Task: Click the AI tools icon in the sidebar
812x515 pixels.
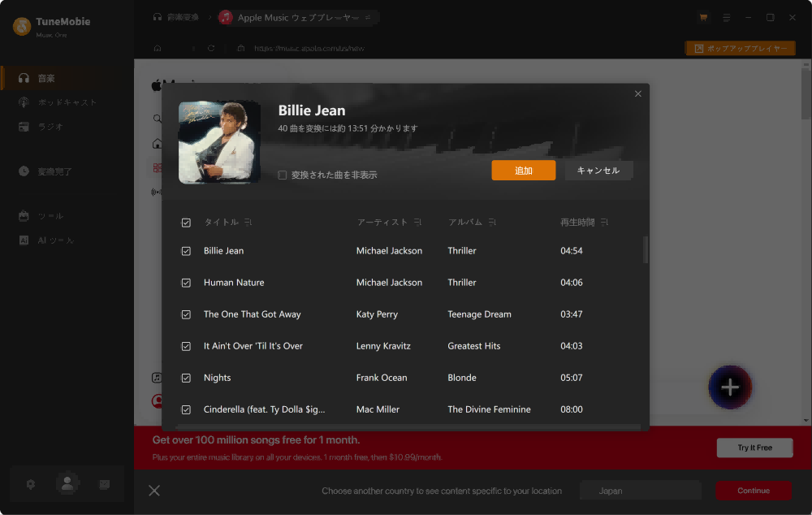Action: pyautogui.click(x=24, y=240)
